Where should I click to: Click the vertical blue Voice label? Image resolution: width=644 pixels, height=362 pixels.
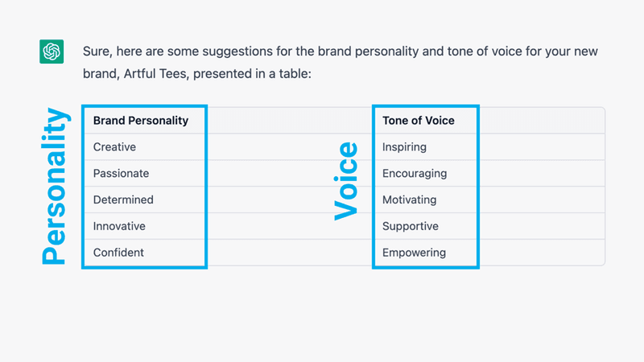tap(345, 182)
